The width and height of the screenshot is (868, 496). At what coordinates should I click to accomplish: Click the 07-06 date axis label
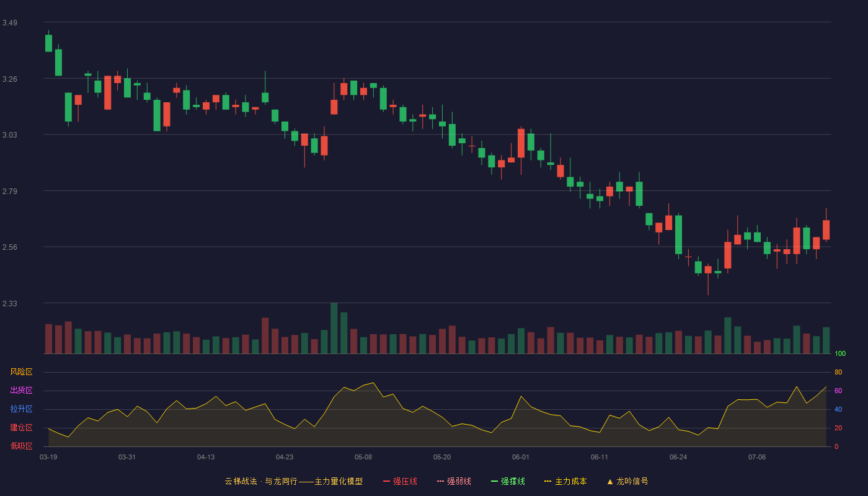(x=757, y=457)
